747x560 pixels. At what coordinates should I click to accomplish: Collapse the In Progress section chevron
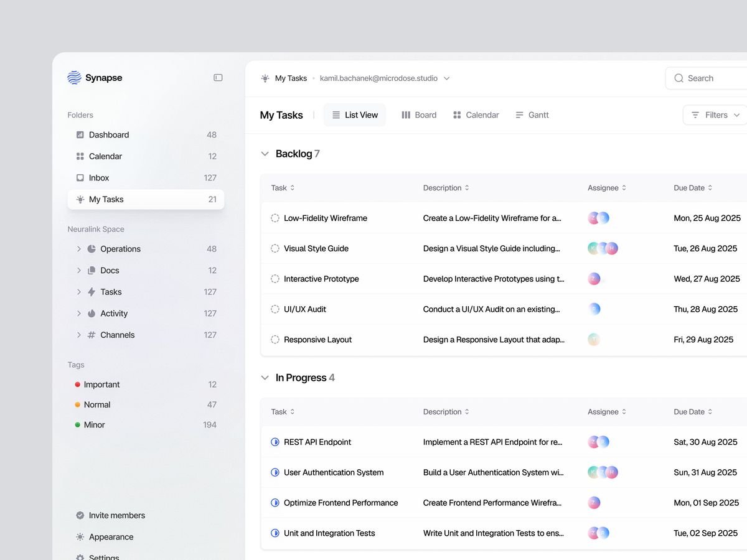tap(265, 378)
